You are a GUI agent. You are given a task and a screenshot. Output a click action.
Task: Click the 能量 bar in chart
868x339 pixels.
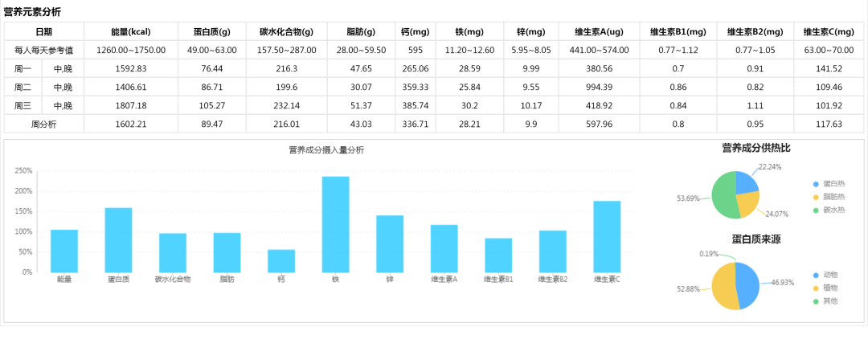click(64, 251)
